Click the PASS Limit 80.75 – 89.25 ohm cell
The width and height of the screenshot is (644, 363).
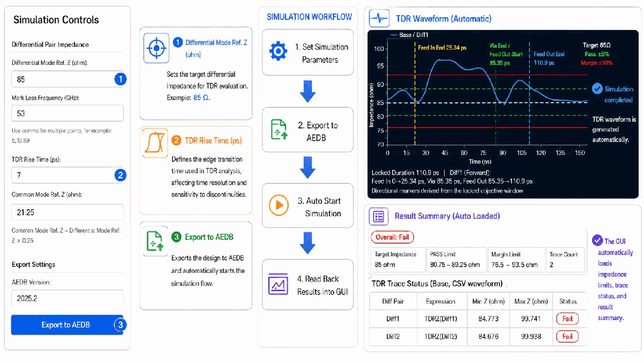click(456, 260)
